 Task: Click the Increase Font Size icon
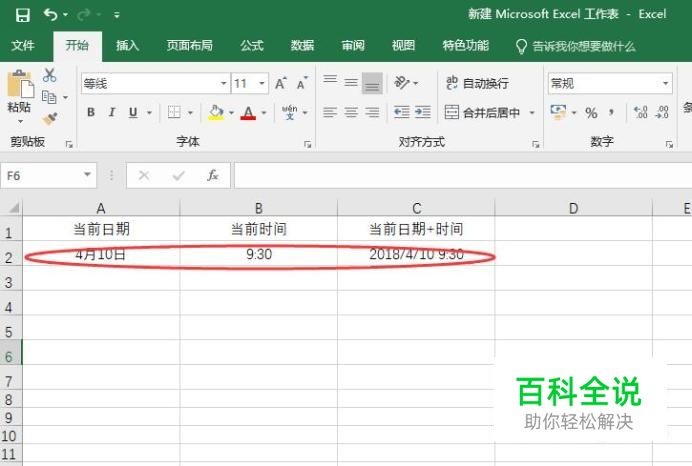tap(281, 83)
